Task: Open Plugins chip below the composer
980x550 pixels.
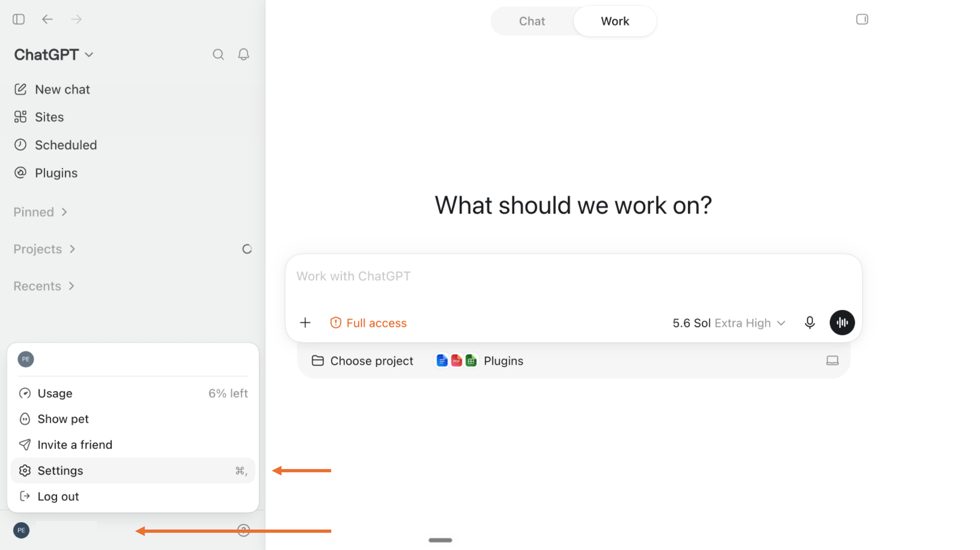Action: coord(480,361)
